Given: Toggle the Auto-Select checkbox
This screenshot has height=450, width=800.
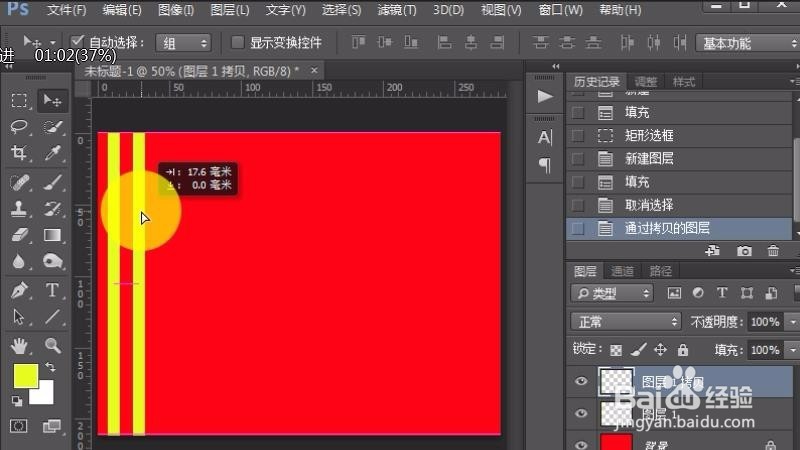Looking at the screenshot, I should (x=78, y=41).
